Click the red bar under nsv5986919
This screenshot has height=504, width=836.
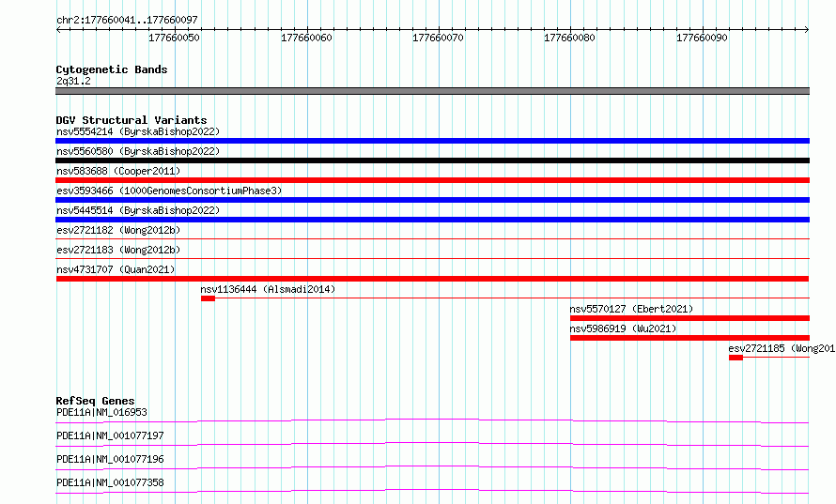689,338
